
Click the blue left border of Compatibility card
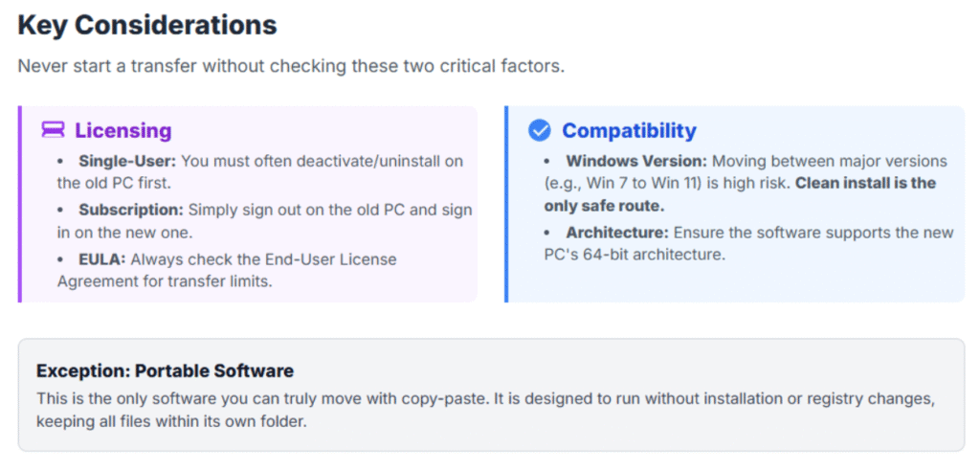point(507,204)
